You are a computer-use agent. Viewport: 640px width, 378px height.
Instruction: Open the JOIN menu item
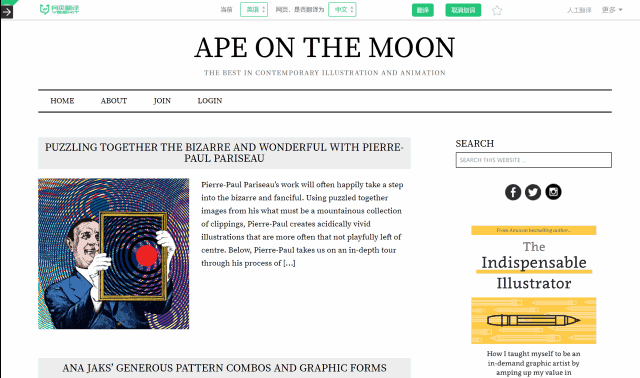pos(162,101)
